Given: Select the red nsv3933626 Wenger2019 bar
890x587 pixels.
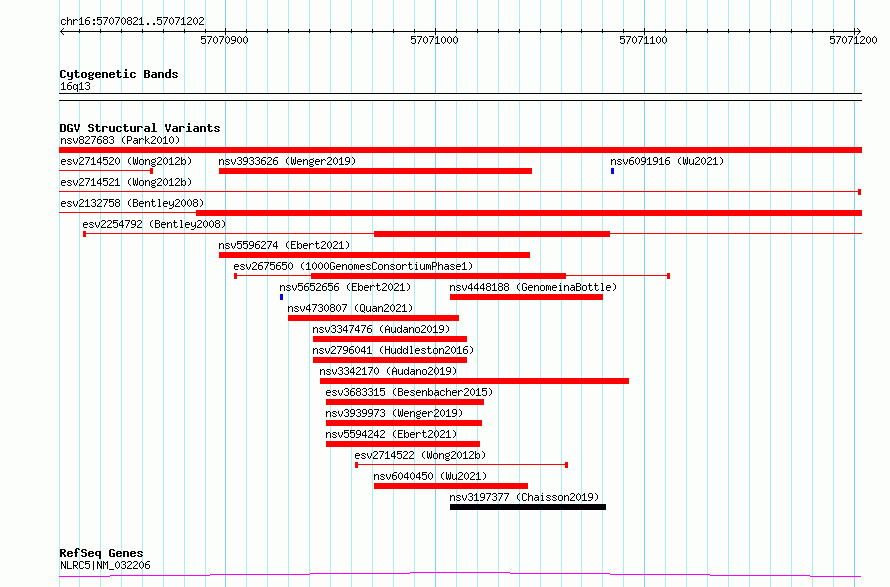Looking at the screenshot, I should [x=375, y=171].
